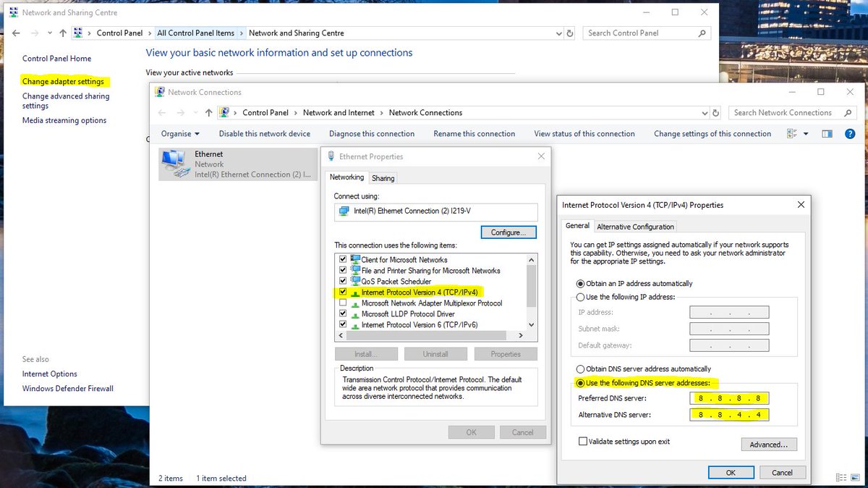Switch to Sharing tab in Ethernet Properties

pyautogui.click(x=383, y=178)
